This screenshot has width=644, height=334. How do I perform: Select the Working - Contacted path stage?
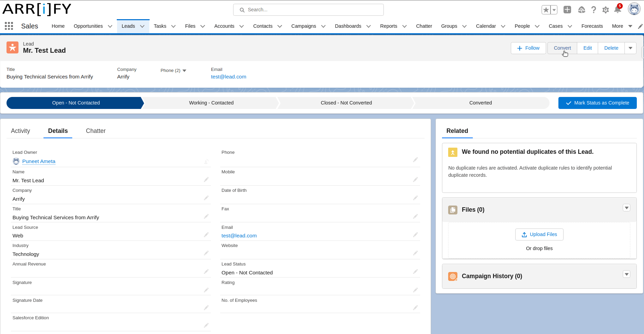(211, 103)
